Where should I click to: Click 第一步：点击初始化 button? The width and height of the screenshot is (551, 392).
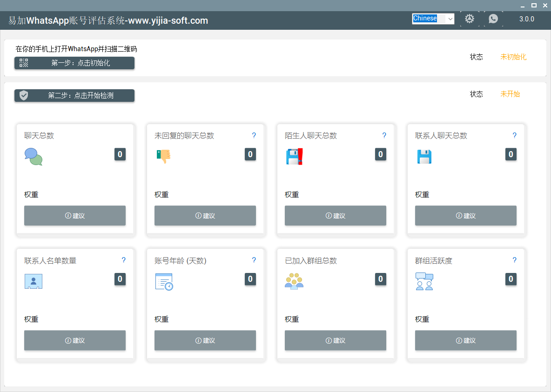tap(74, 63)
